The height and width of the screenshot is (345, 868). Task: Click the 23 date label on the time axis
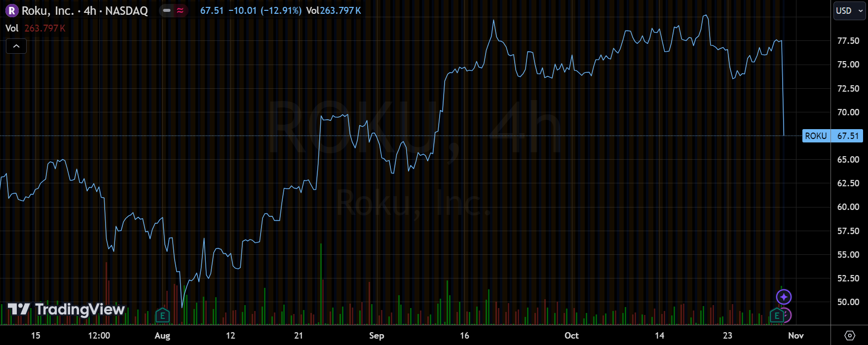point(727,336)
